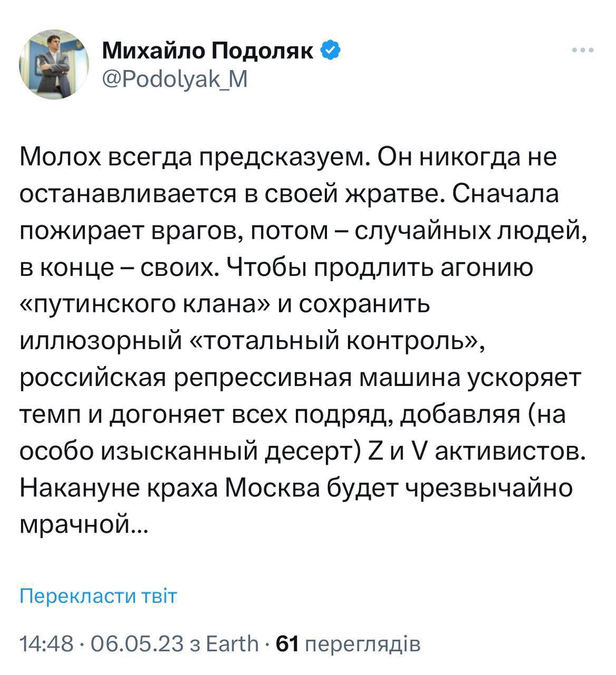The height and width of the screenshot is (675, 616).
Task: Open the Earth location link
Action: tap(231, 644)
